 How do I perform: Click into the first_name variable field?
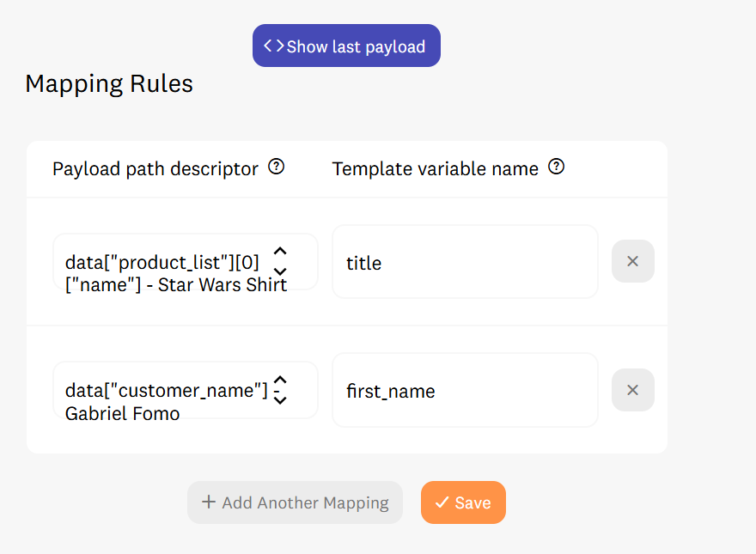point(465,390)
